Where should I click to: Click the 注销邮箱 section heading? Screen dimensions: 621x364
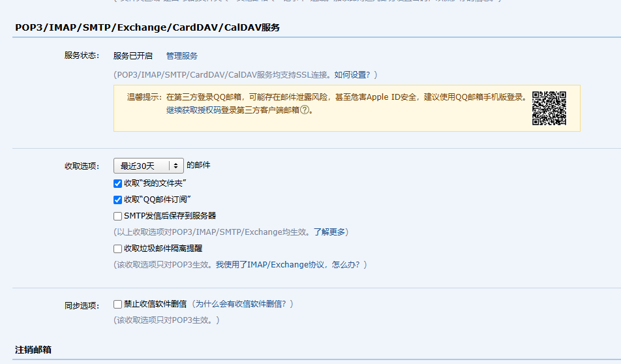point(33,350)
